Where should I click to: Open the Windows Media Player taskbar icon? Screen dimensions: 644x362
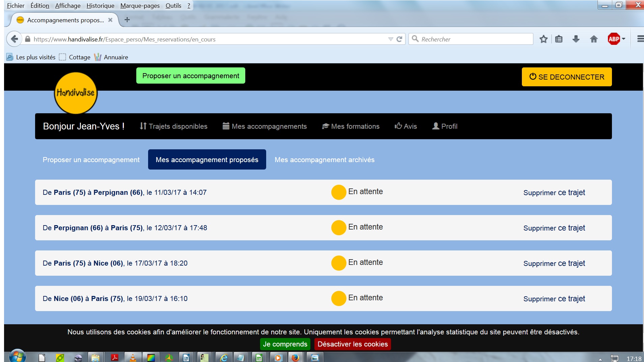[278, 358]
